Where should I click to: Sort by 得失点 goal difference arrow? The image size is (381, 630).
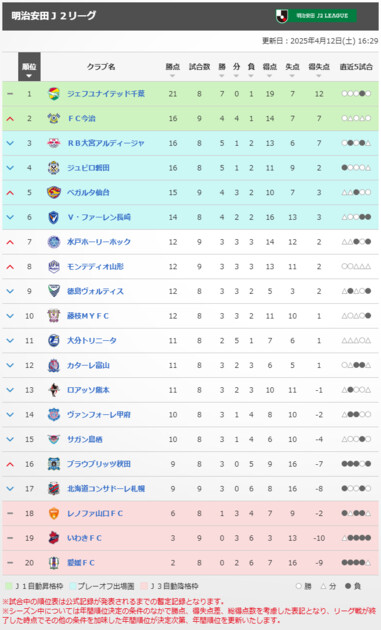[x=319, y=76]
